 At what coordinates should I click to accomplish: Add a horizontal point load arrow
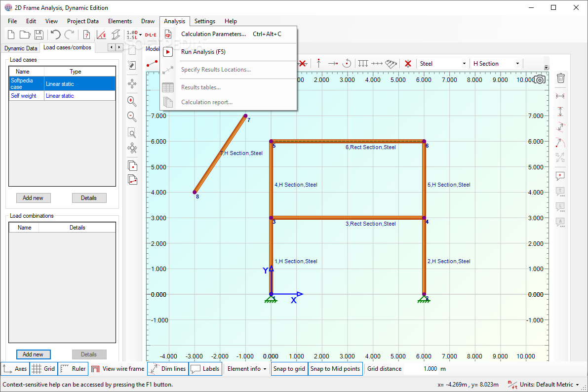coord(333,63)
